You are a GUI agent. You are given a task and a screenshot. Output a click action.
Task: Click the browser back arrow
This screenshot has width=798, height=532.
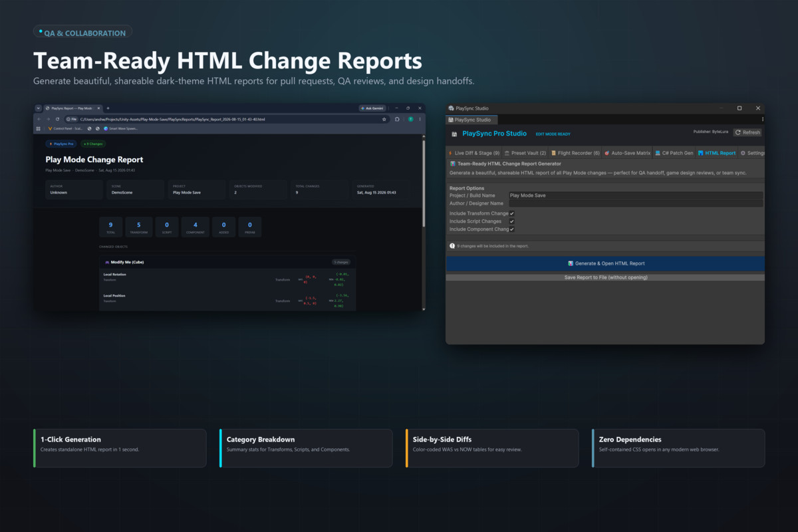39,119
